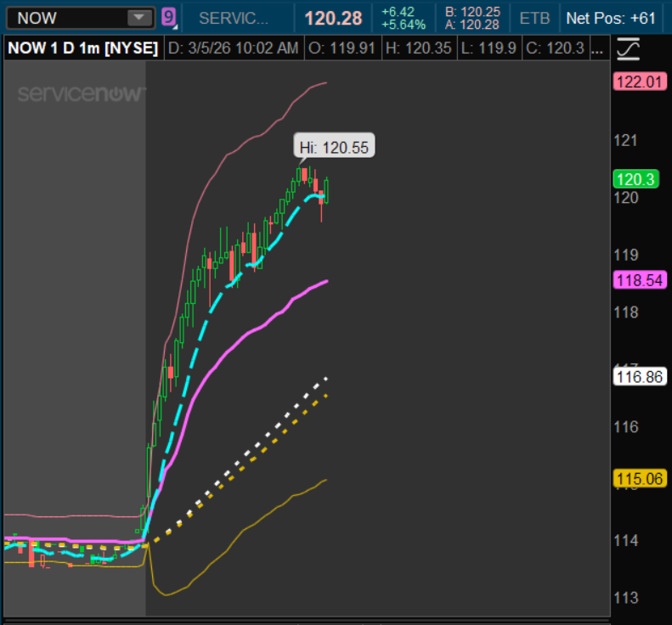Click the Hi: 120.55 price bubble
672x625 pixels.
pyautogui.click(x=334, y=146)
